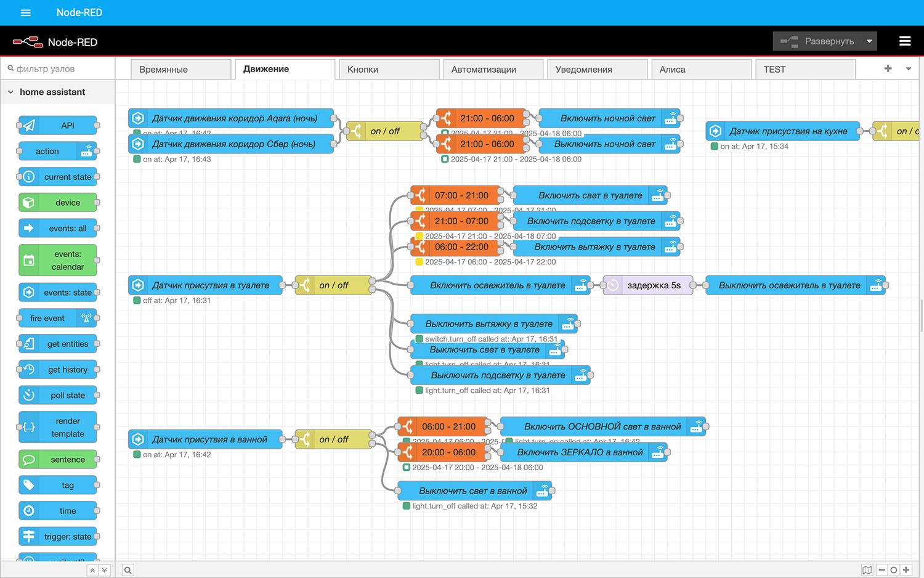This screenshot has height=578, width=924.
Task: Select the задержка 5s delay node
Action: 648,285
